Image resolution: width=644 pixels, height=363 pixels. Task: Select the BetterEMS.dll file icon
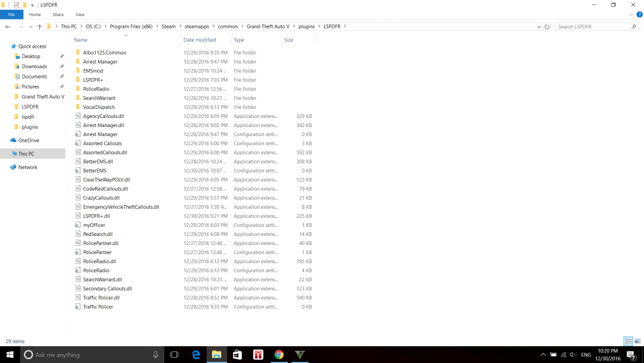(x=78, y=161)
